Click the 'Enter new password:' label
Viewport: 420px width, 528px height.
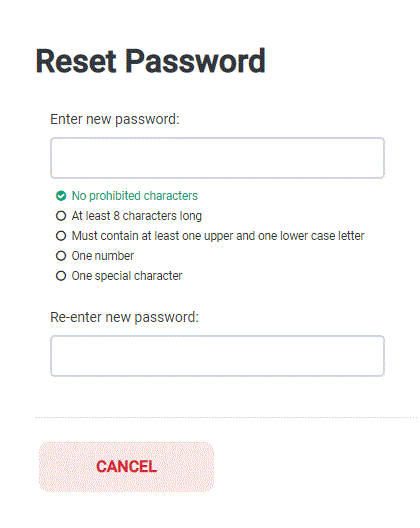click(x=115, y=119)
